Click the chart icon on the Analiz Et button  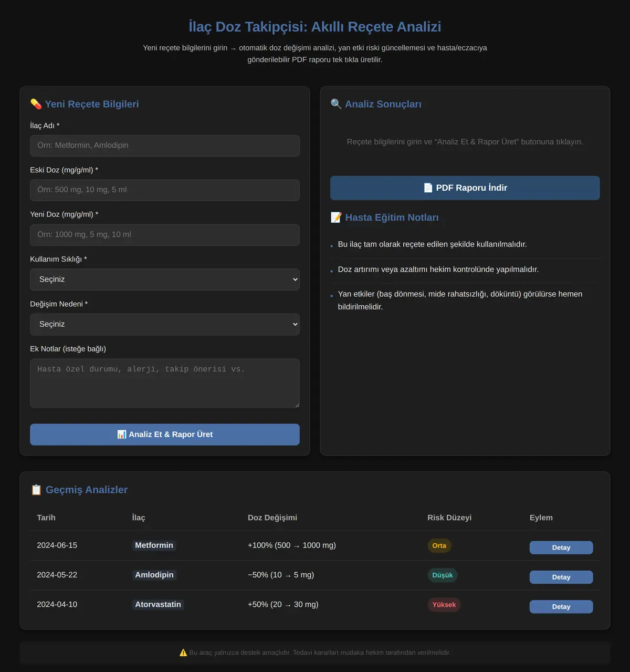122,435
